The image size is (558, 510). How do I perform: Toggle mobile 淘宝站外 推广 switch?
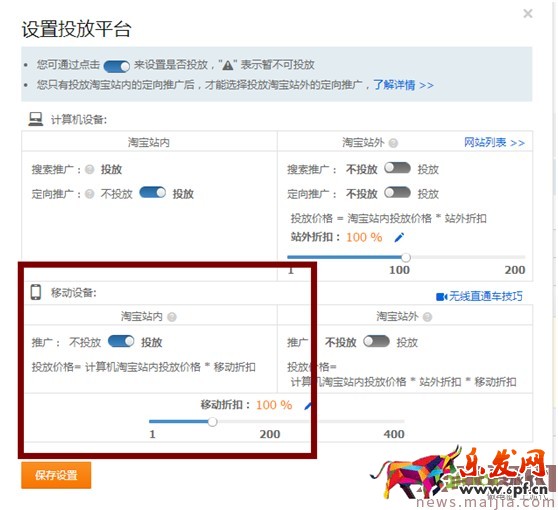click(x=377, y=341)
